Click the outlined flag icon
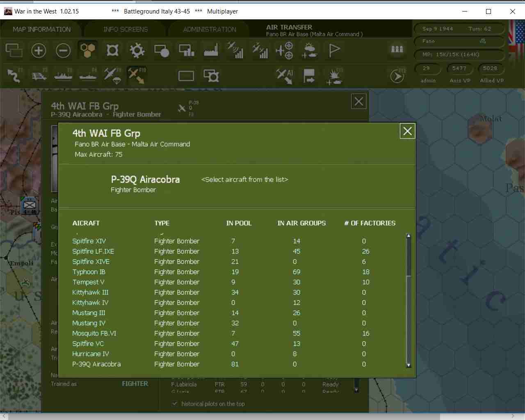This screenshot has width=525, height=420. pos(334,50)
